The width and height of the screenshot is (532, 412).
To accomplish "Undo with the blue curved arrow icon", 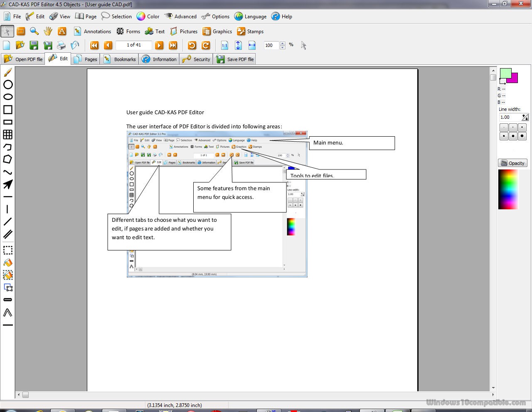I will point(75,45).
